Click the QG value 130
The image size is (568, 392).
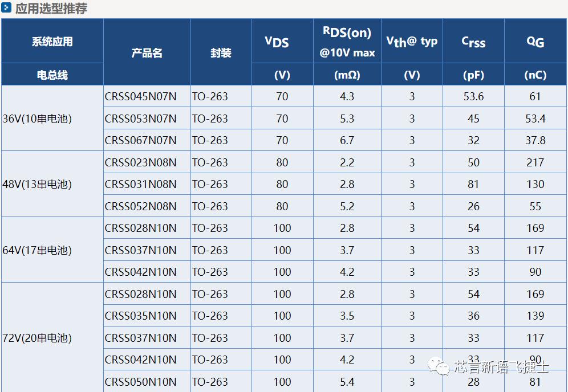click(535, 184)
